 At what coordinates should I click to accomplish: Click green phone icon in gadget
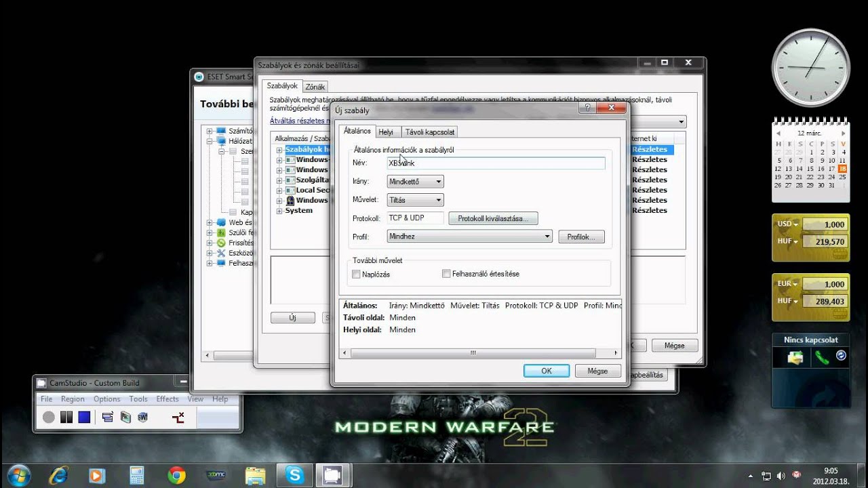point(822,357)
